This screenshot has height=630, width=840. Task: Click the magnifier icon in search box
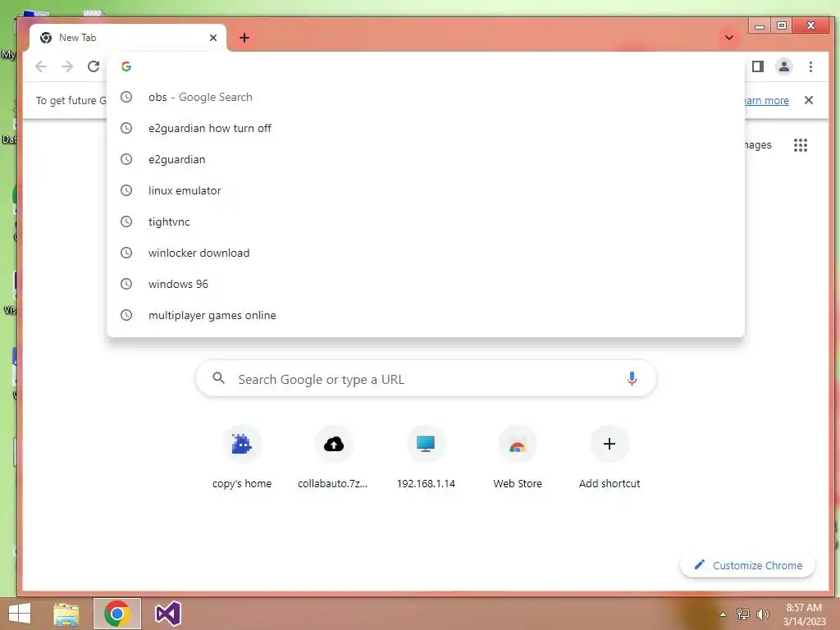click(218, 378)
